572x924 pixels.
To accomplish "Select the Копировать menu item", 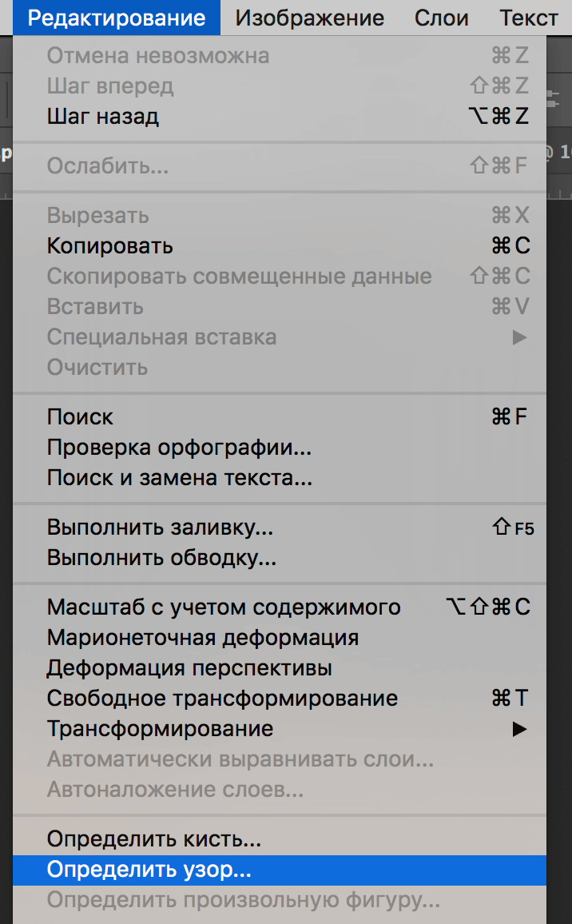I will coord(110,246).
